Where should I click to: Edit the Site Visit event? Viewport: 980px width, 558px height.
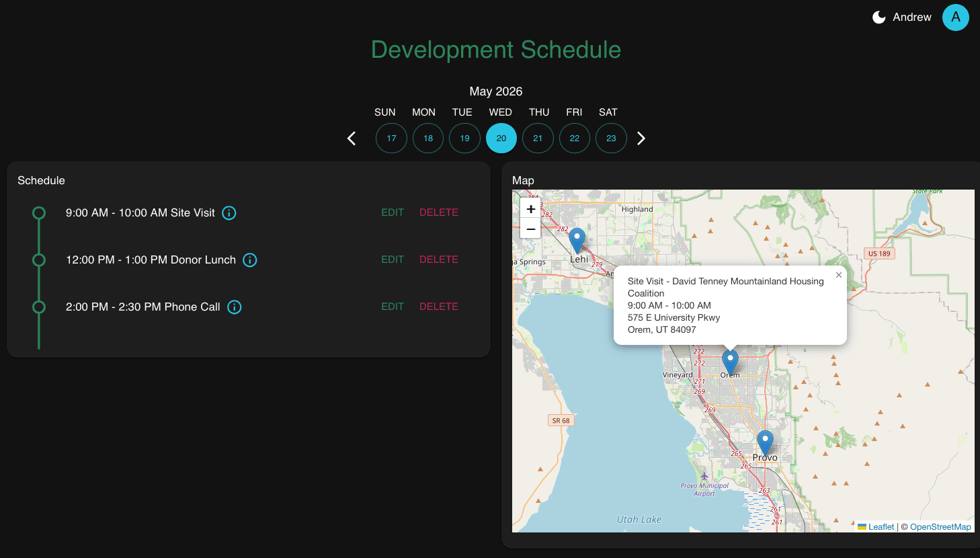click(x=393, y=212)
